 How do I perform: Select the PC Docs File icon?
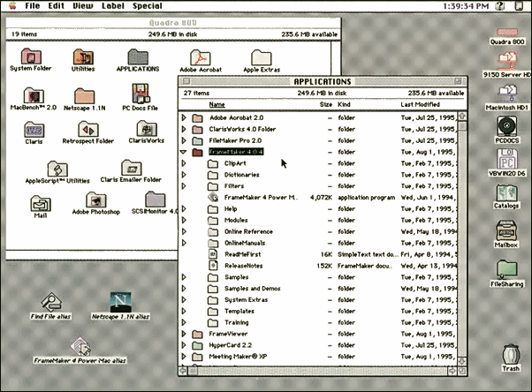coord(141,94)
